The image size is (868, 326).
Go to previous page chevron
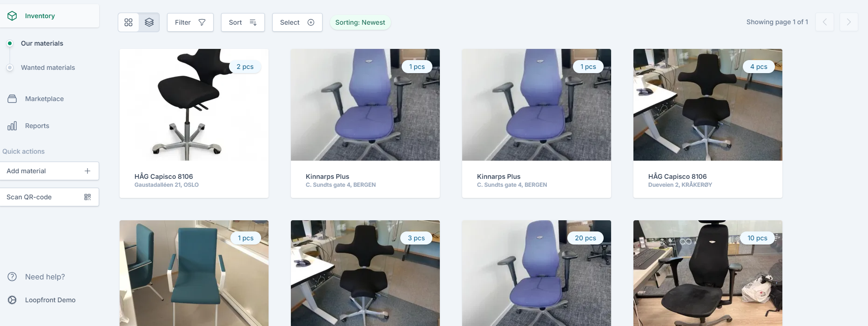[x=825, y=22]
